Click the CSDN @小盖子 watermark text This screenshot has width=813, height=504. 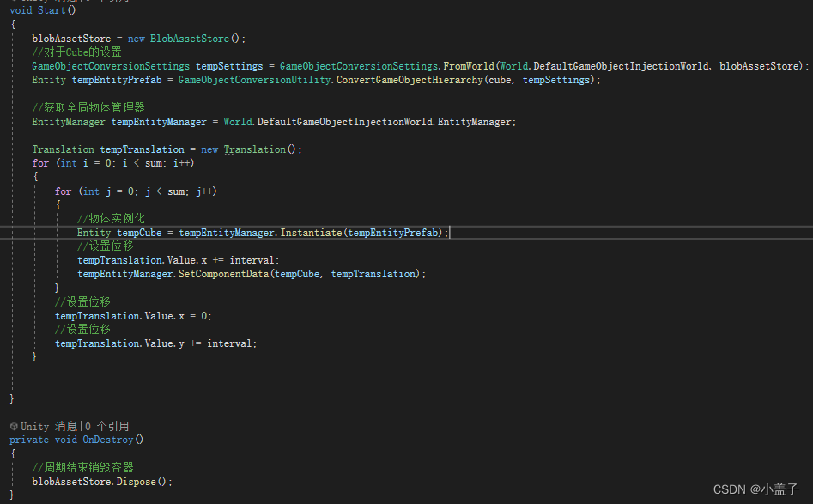click(755, 488)
